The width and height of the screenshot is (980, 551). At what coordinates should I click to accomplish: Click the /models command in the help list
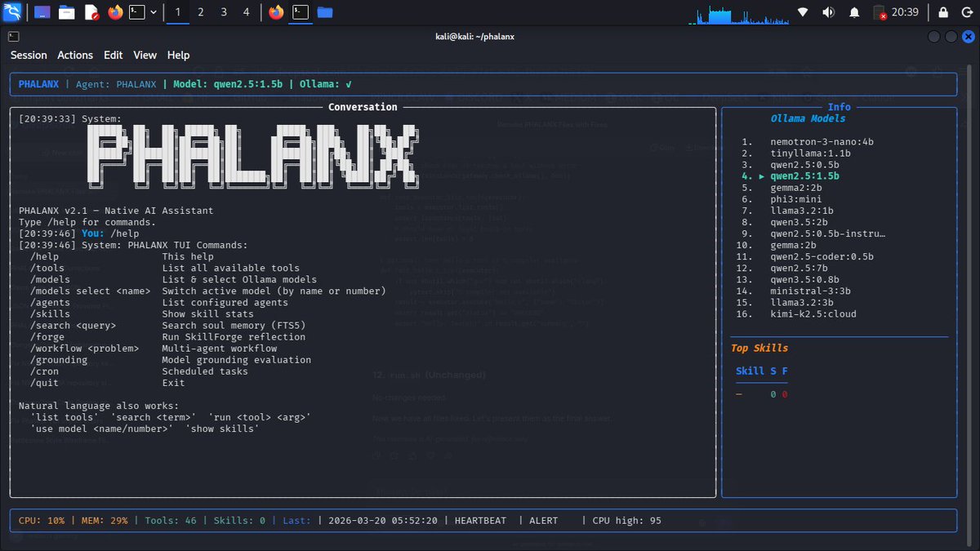click(51, 279)
